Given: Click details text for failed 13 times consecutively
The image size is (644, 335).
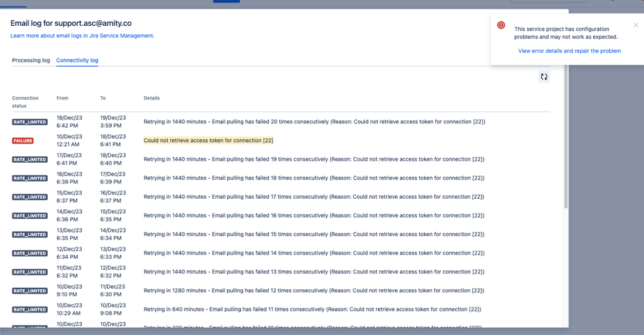Looking at the screenshot, I should coord(314,272).
